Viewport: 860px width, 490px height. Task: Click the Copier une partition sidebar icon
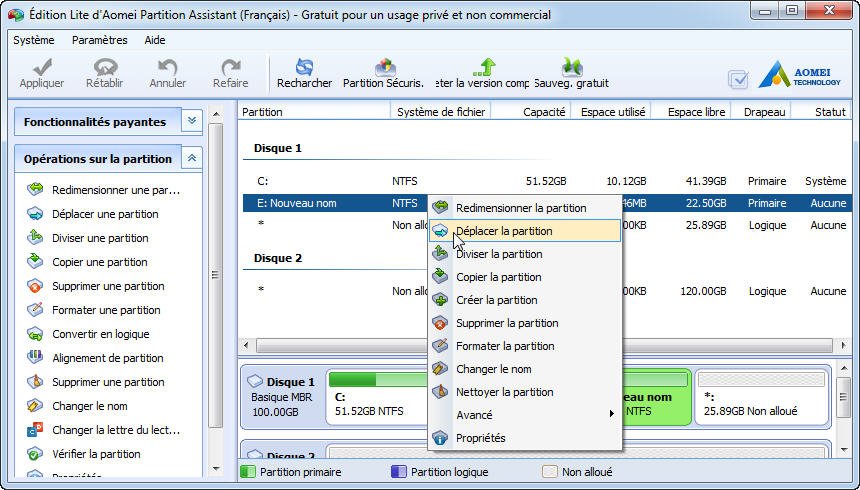click(x=35, y=261)
